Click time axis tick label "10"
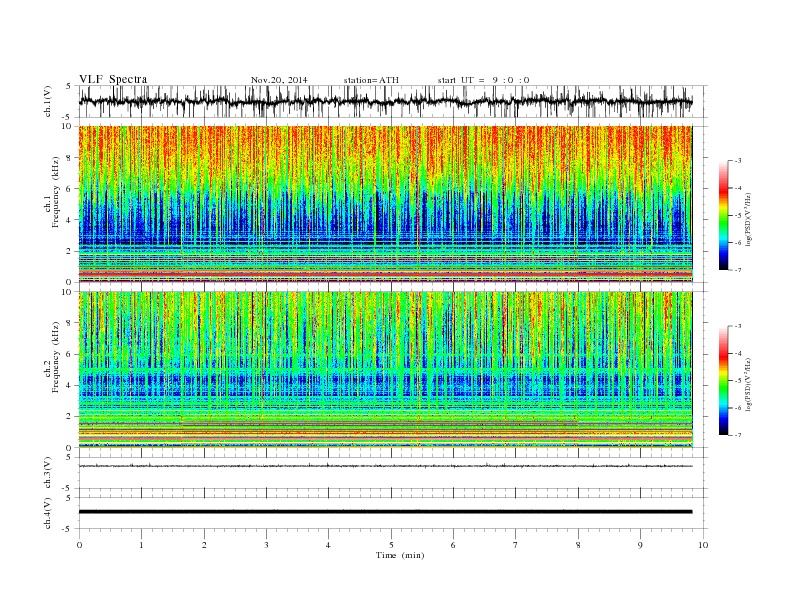792x612 pixels. 703,545
